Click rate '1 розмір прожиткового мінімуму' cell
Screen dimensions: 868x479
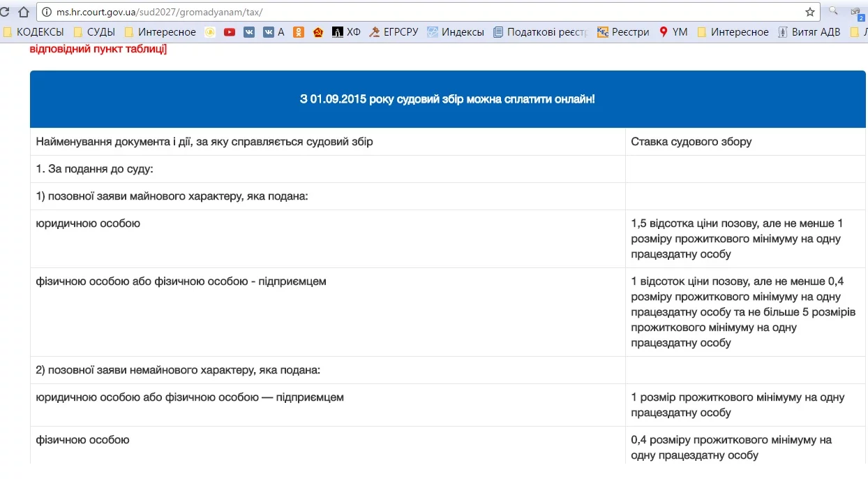coord(745,405)
